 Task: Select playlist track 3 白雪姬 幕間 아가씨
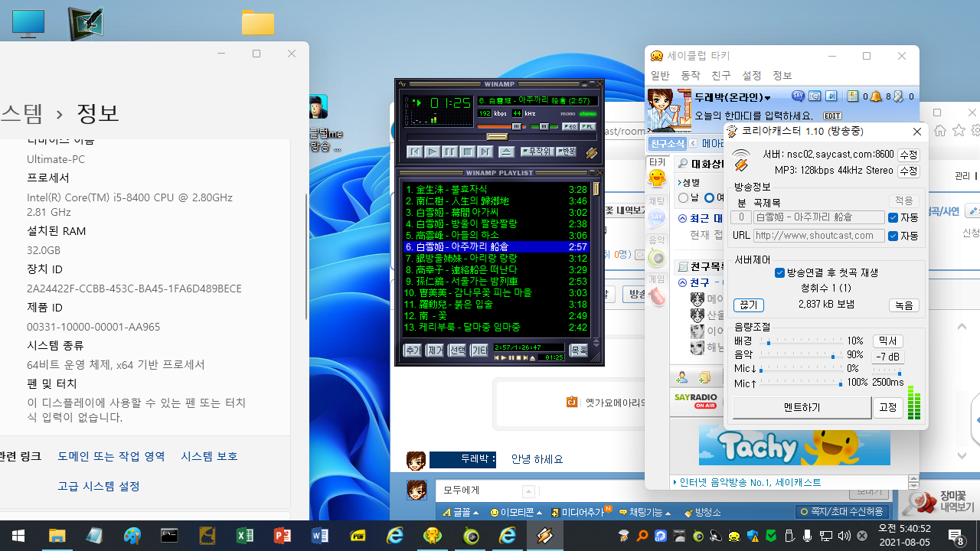(497, 212)
